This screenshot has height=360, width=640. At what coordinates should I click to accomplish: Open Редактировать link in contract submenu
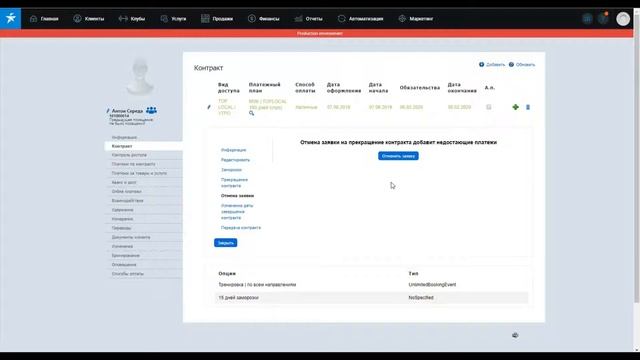[236, 160]
